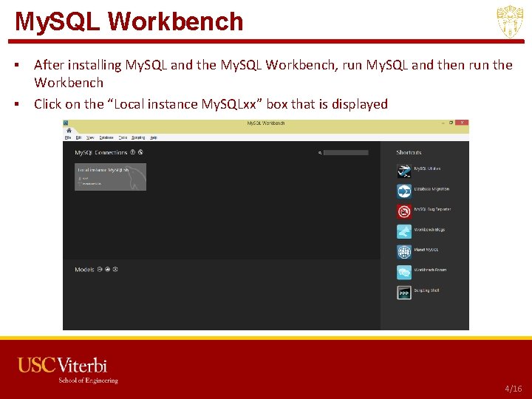Open the Tools menu
The image size is (532, 399).
pos(123,137)
